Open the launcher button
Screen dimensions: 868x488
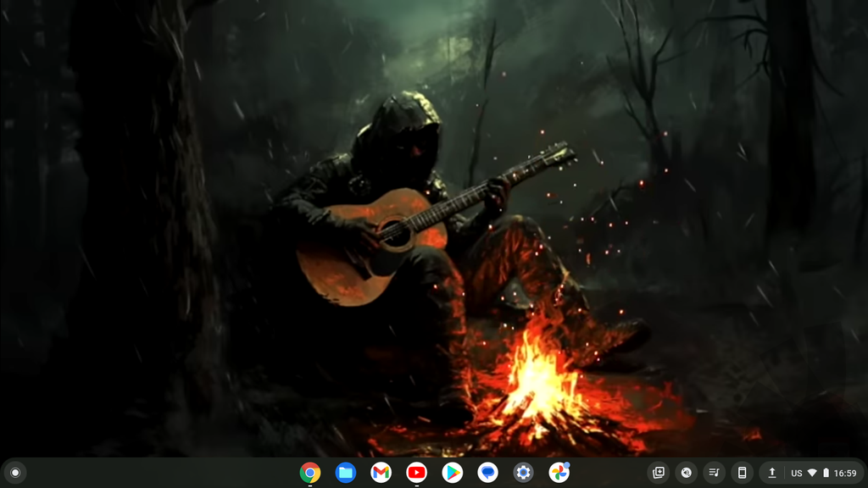click(15, 473)
